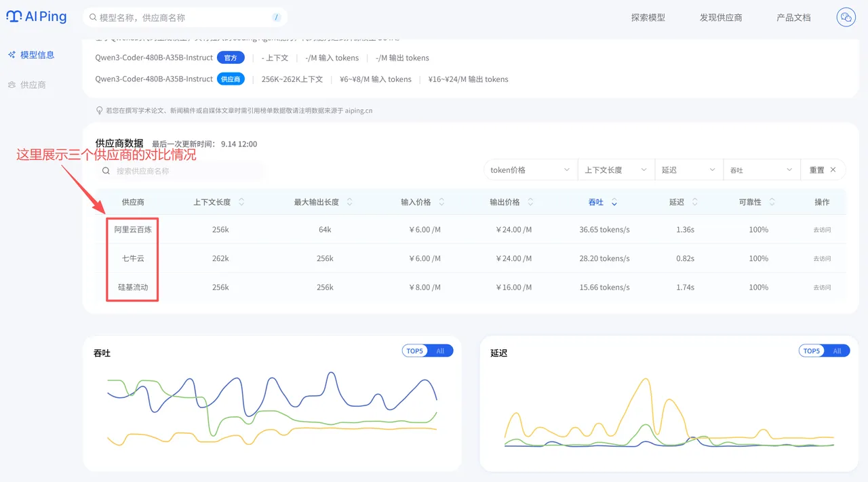The width and height of the screenshot is (868, 482).
Task: Click the X icon on the 重置 button
Action: (x=833, y=170)
